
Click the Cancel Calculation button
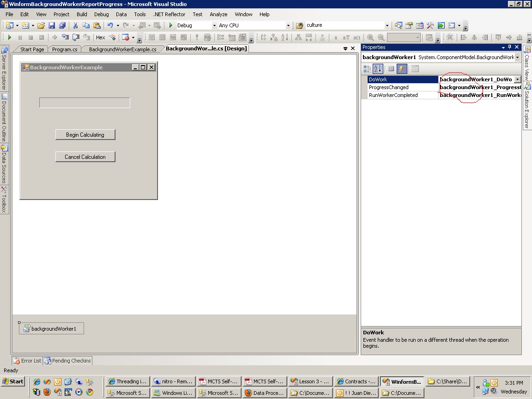coord(85,157)
